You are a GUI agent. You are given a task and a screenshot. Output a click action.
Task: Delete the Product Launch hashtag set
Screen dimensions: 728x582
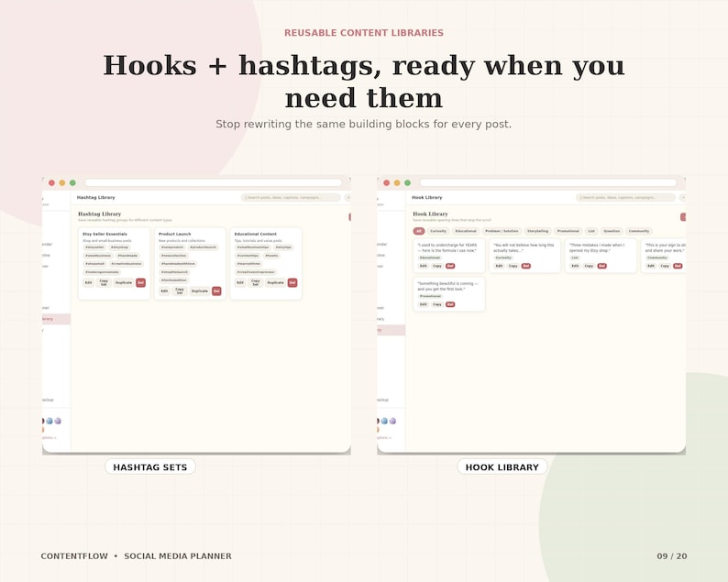pyautogui.click(x=216, y=291)
